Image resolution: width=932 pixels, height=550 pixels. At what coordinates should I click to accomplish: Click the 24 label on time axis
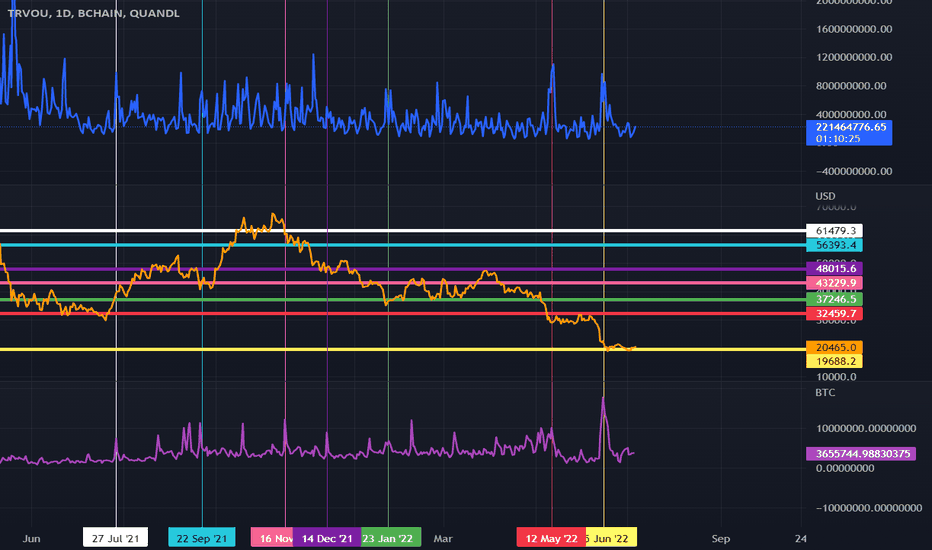(801, 539)
